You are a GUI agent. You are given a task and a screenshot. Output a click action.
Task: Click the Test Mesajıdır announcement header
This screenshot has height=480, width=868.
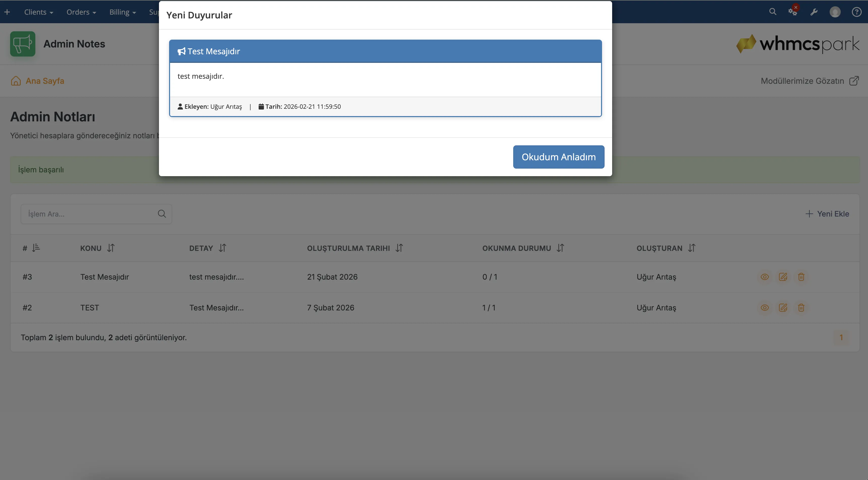(385, 51)
